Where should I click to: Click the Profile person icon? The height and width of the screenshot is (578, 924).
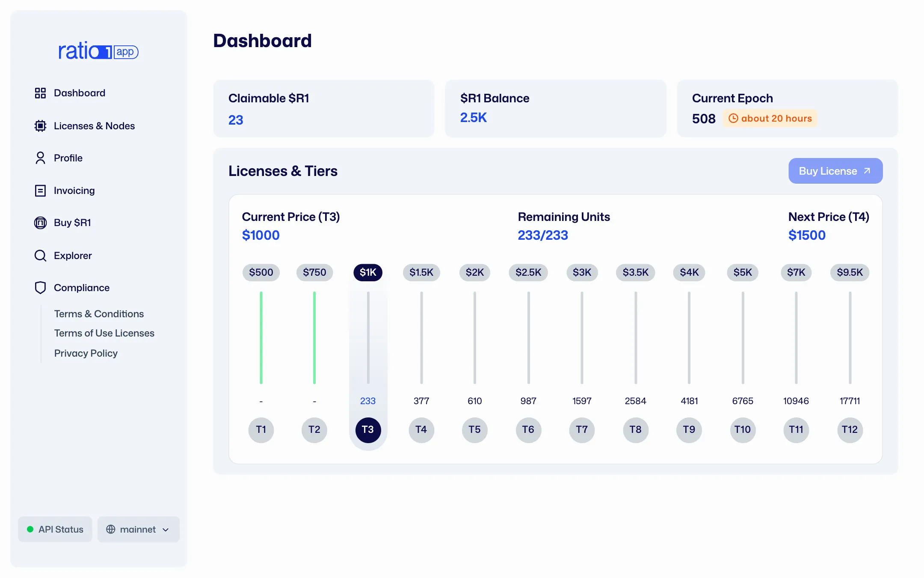click(x=40, y=158)
